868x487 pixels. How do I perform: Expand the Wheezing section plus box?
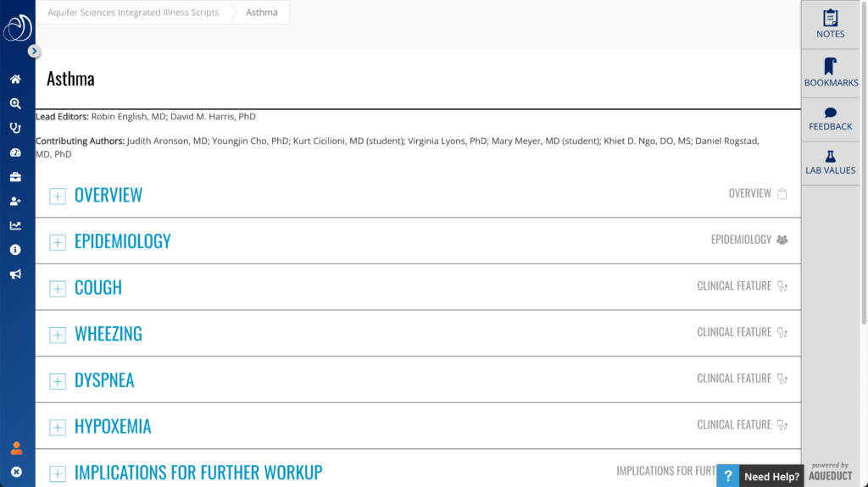click(58, 335)
